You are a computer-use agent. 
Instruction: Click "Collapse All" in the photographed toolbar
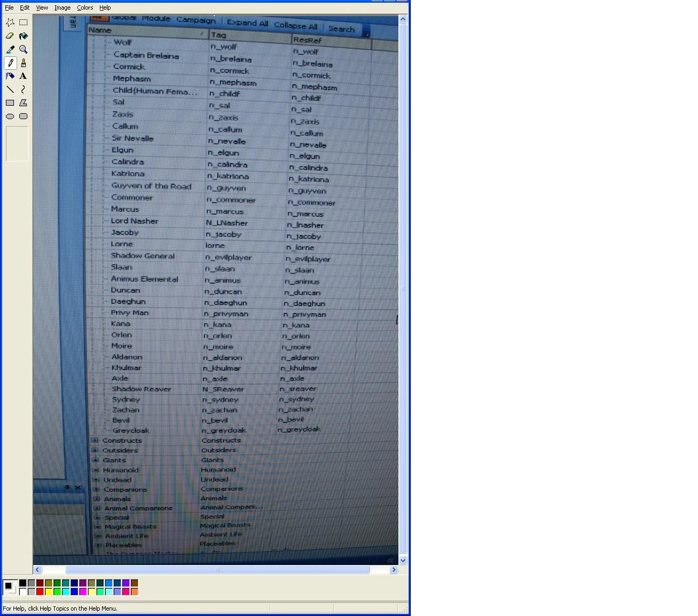(296, 26)
